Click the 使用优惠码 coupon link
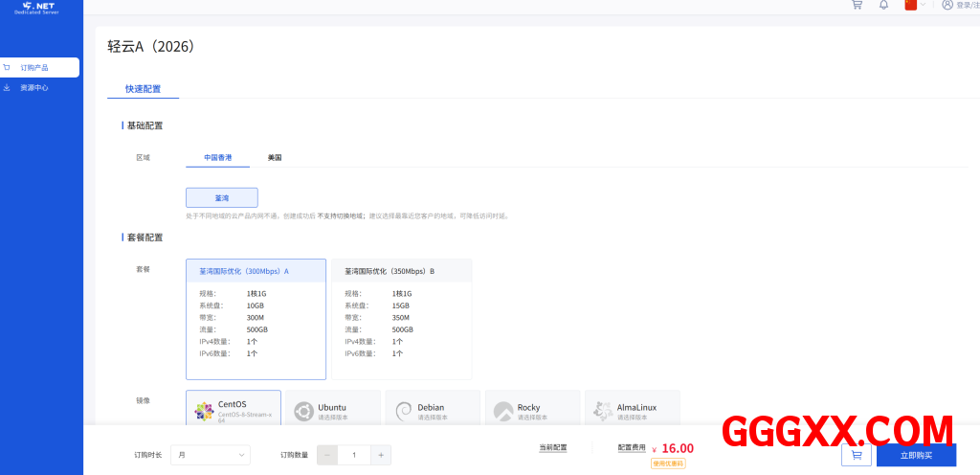Screen dimensions: 980x475 (x=668, y=464)
